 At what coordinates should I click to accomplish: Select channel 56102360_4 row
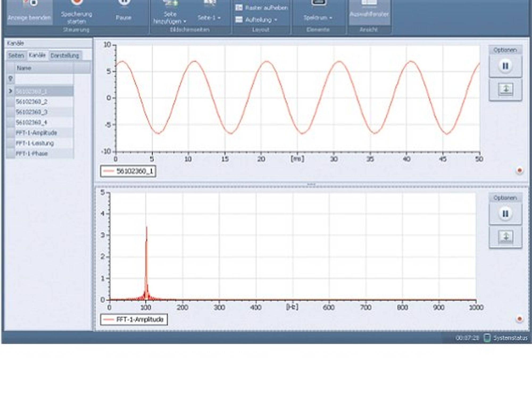coord(44,122)
